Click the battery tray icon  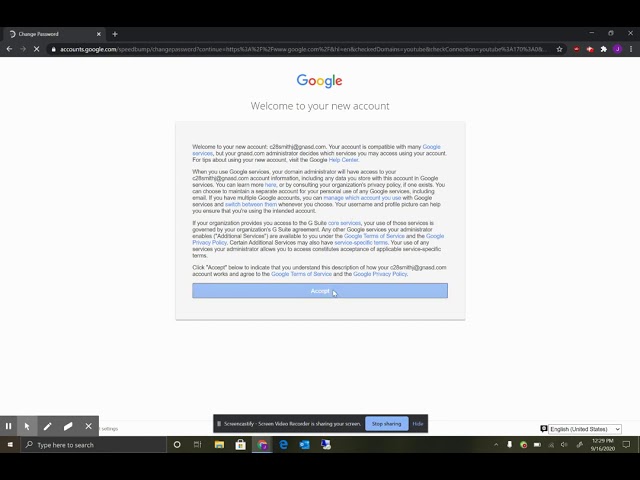coord(538,445)
